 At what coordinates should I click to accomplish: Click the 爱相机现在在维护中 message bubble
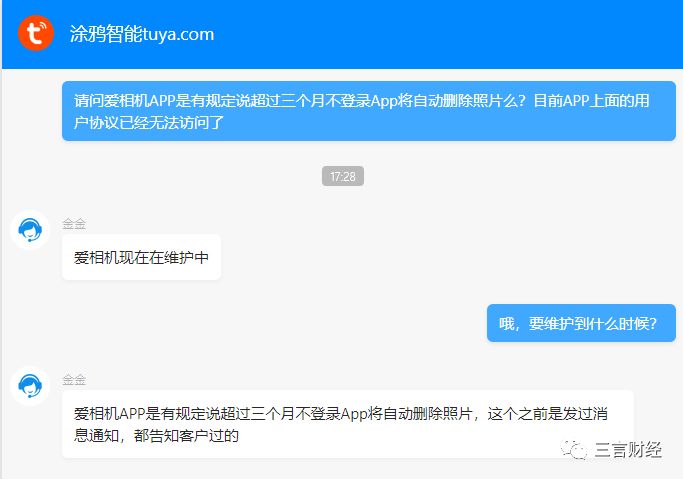142,257
